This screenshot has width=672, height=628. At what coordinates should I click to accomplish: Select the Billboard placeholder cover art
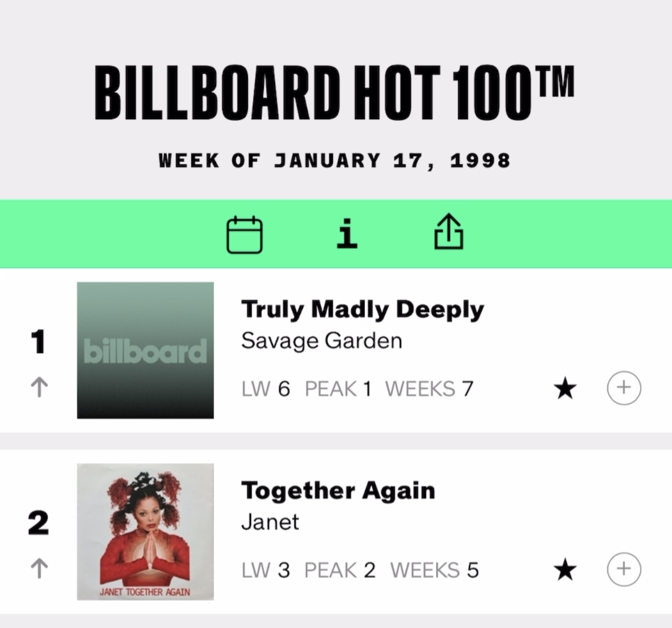(x=145, y=350)
